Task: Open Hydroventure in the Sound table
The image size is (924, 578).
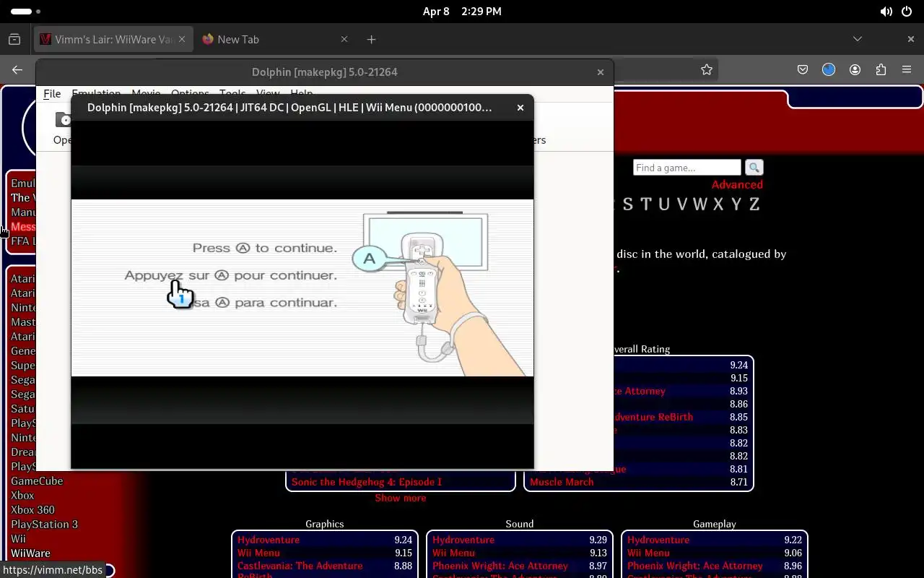Action: (463, 540)
